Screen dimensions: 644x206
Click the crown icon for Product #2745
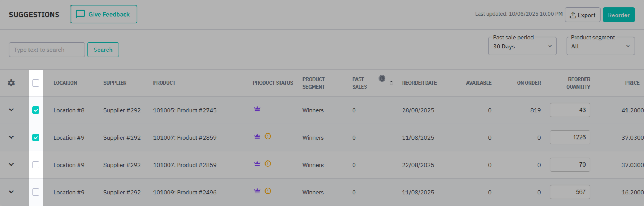tap(257, 109)
